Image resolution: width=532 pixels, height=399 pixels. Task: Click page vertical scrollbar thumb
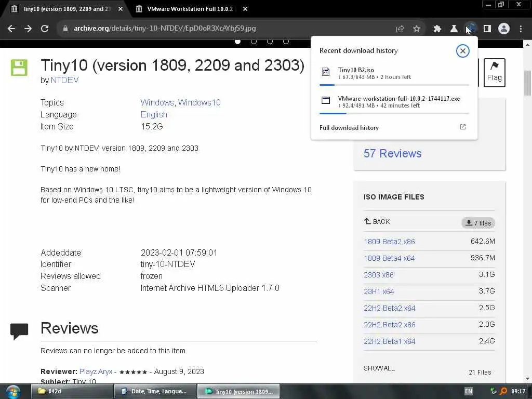coord(527,83)
